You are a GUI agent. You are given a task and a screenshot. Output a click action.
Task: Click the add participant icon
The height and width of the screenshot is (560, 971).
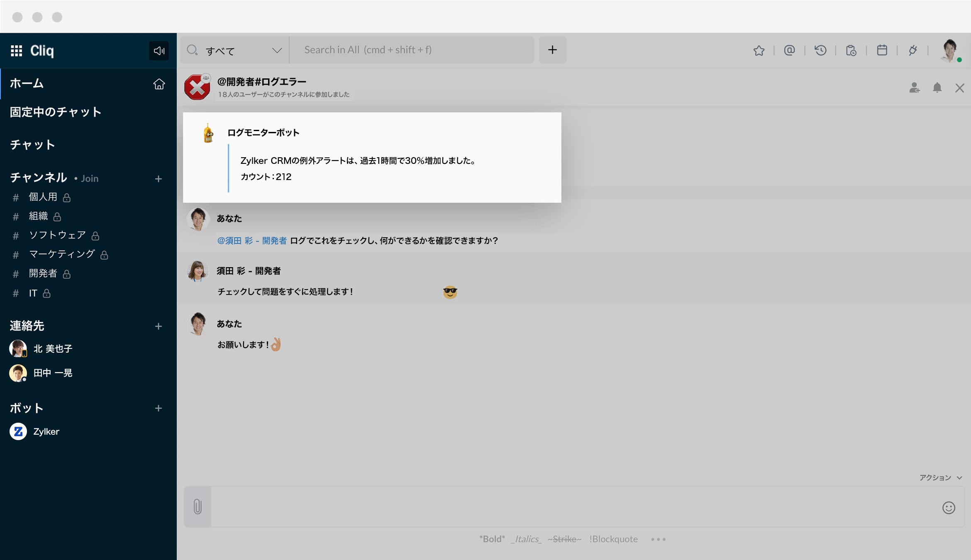(914, 88)
